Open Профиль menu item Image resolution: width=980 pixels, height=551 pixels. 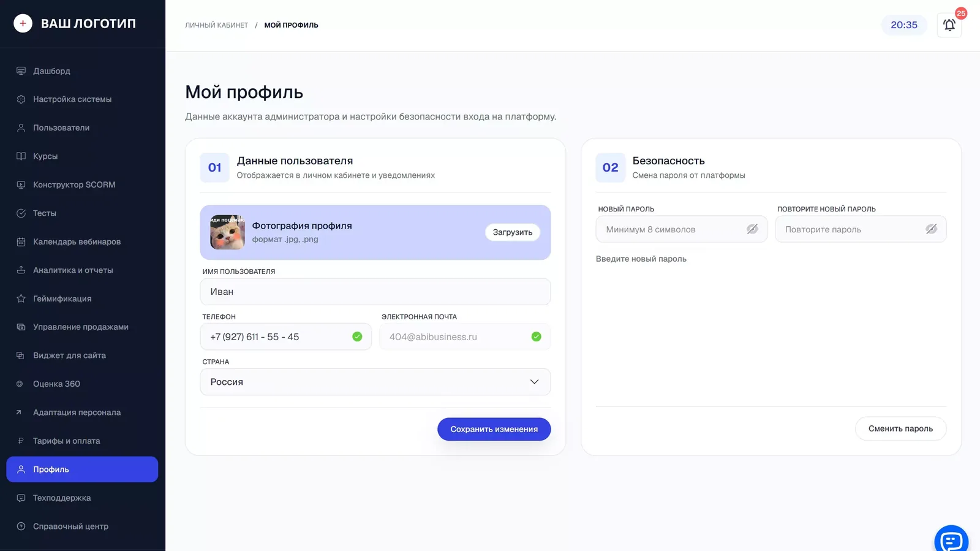[x=82, y=469]
